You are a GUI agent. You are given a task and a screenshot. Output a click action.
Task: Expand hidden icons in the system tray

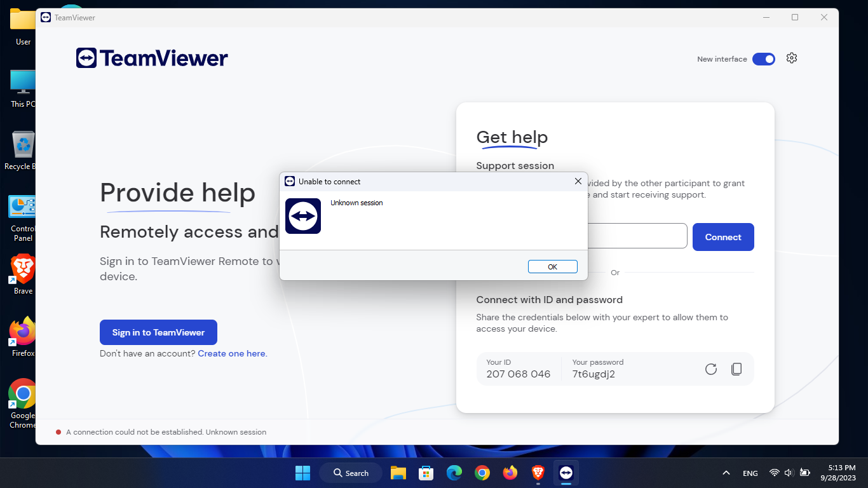click(725, 473)
